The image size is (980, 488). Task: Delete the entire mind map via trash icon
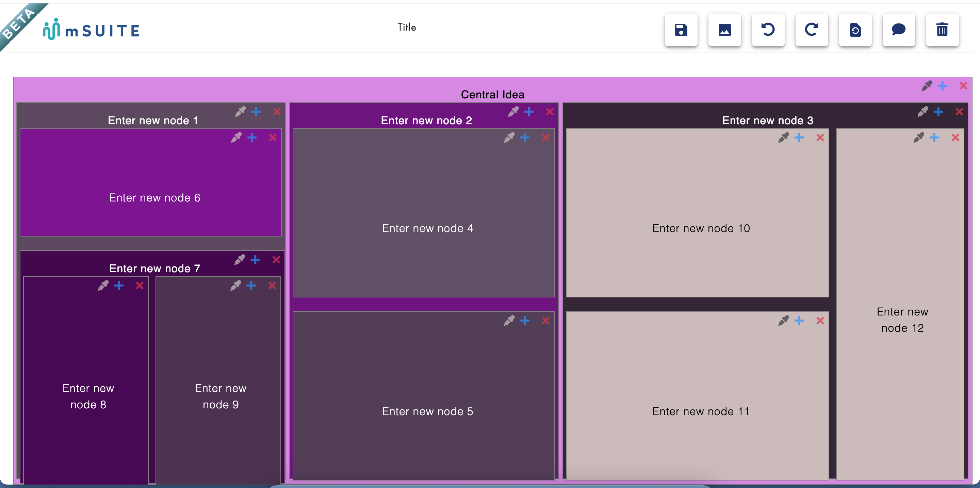(942, 30)
